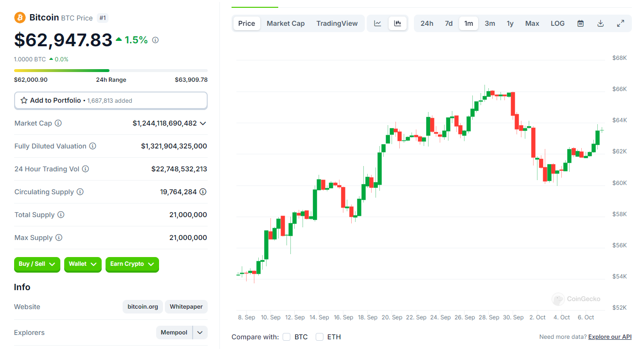The image size is (644, 351).
Task: Click the $66K price axis label
Action: 620,89
